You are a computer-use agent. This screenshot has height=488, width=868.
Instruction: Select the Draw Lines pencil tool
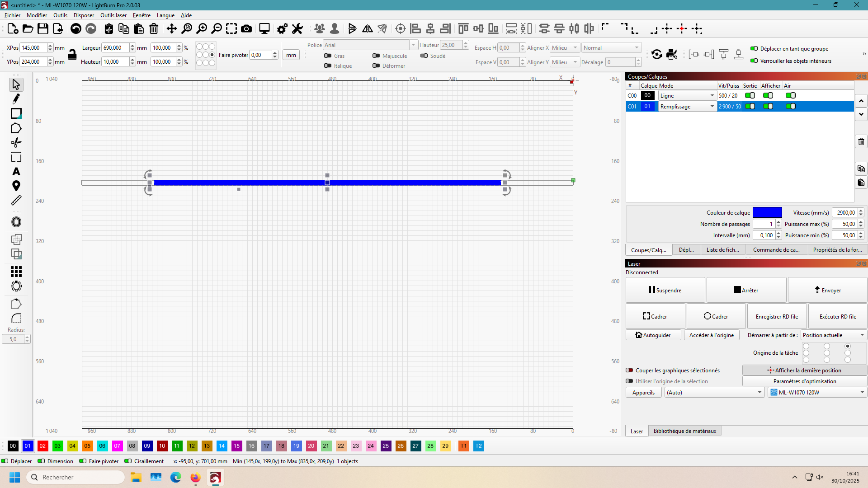(16, 99)
